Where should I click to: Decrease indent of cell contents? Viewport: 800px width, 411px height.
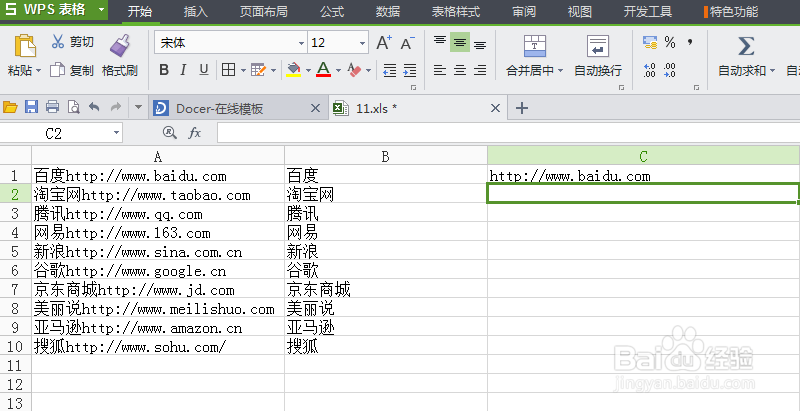[x=390, y=70]
